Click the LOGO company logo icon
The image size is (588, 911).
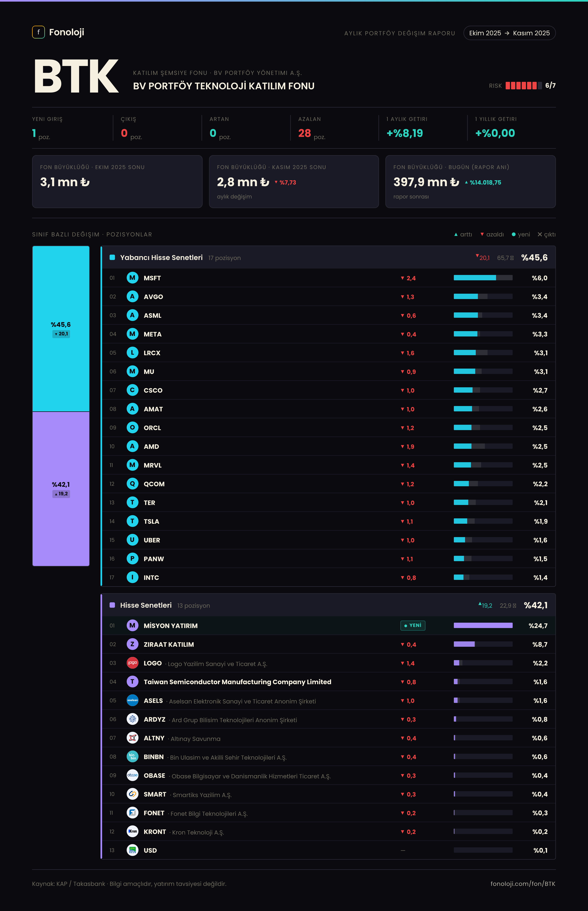(x=133, y=663)
